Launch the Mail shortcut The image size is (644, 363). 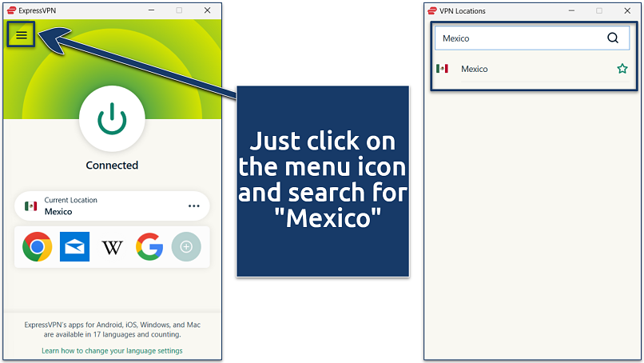click(x=75, y=246)
